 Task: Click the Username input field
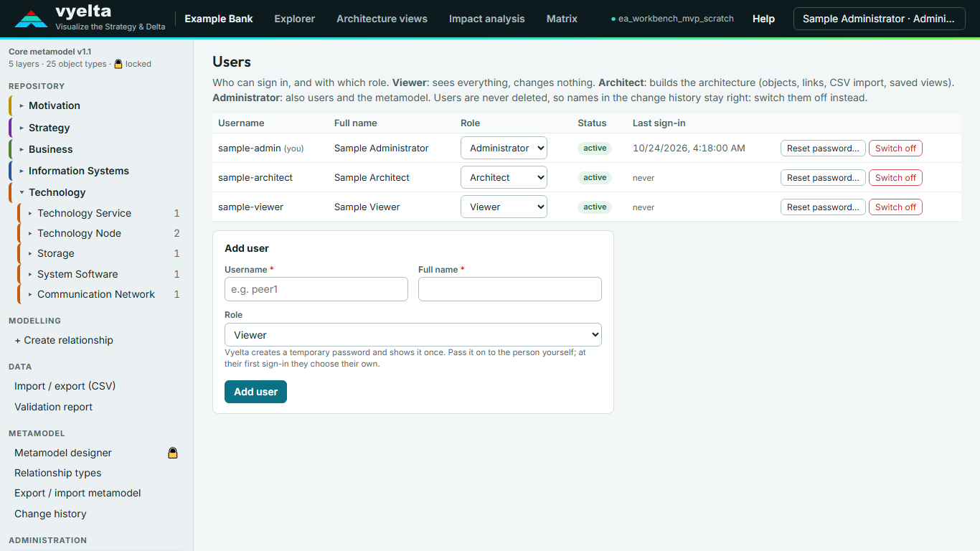click(x=316, y=289)
